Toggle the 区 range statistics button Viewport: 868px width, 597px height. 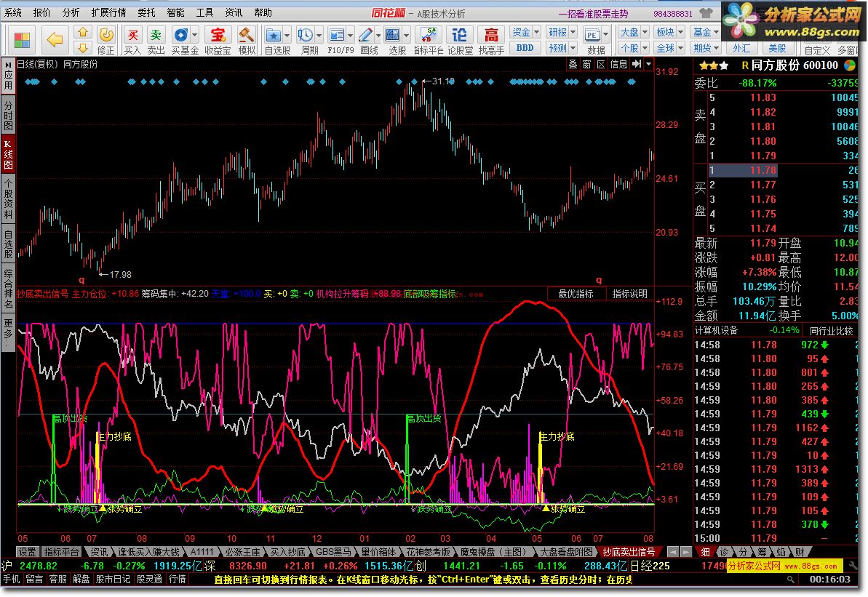601,64
